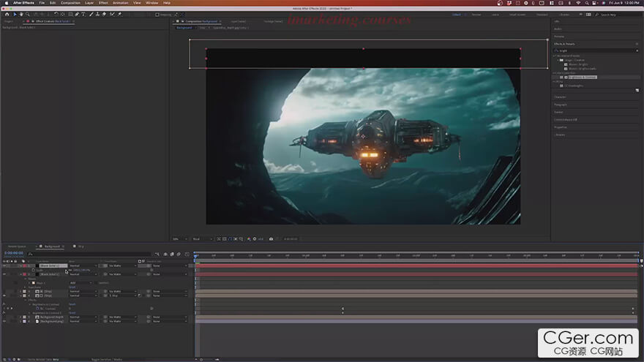The height and width of the screenshot is (362, 644).
Task: Expand the Paragraph panel header
Action: pos(561,105)
